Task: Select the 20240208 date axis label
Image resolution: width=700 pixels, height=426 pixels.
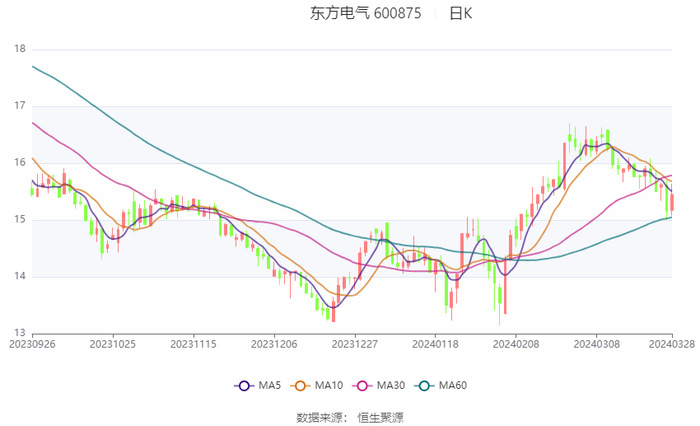Action: pyautogui.click(x=516, y=343)
